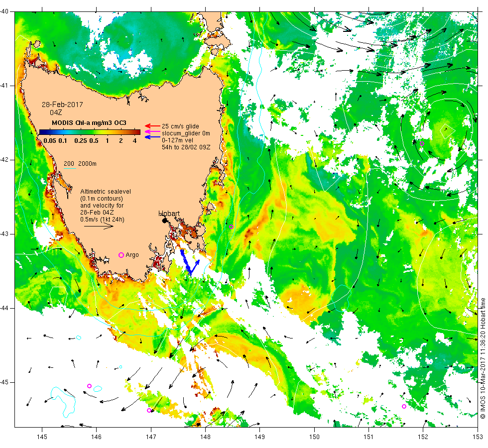Click the magenta slocum_glider arrow in legend

coord(152,131)
